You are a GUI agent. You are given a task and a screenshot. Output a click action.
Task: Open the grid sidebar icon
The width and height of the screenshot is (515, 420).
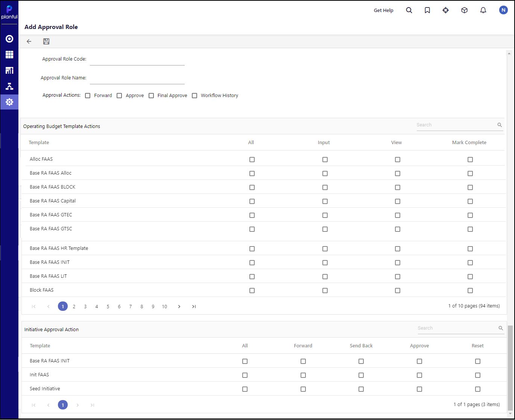tap(9, 55)
